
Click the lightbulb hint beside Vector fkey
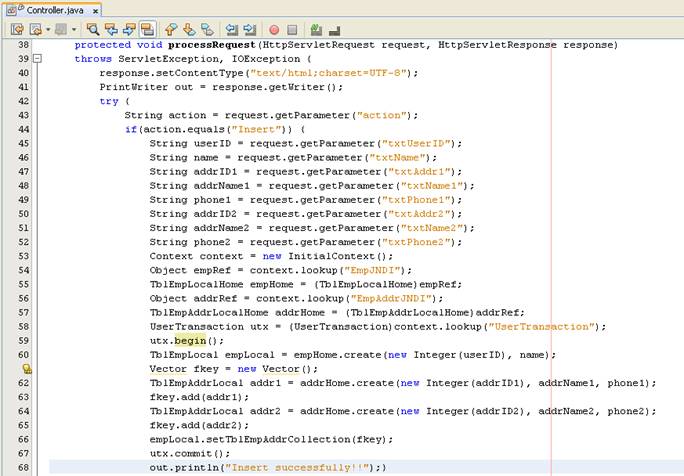pos(27,369)
